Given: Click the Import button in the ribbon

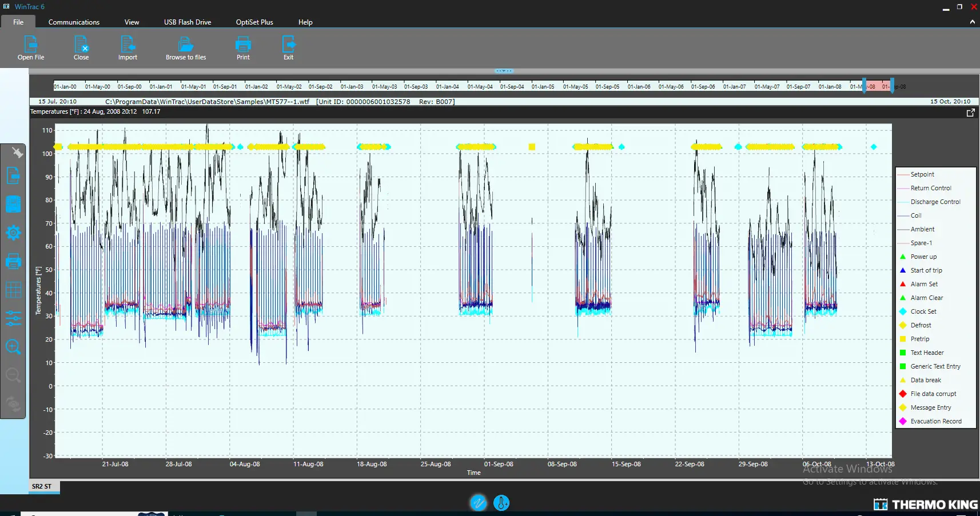Looking at the screenshot, I should tap(127, 48).
